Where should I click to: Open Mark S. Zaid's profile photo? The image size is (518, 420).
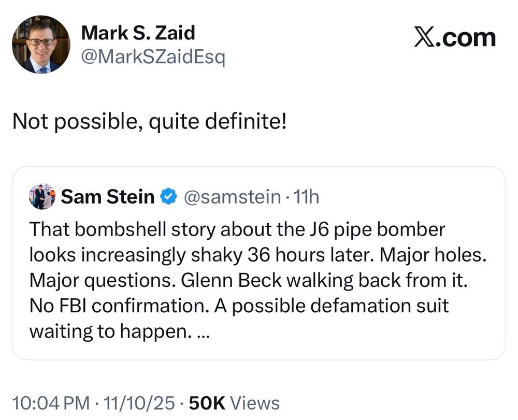41,45
